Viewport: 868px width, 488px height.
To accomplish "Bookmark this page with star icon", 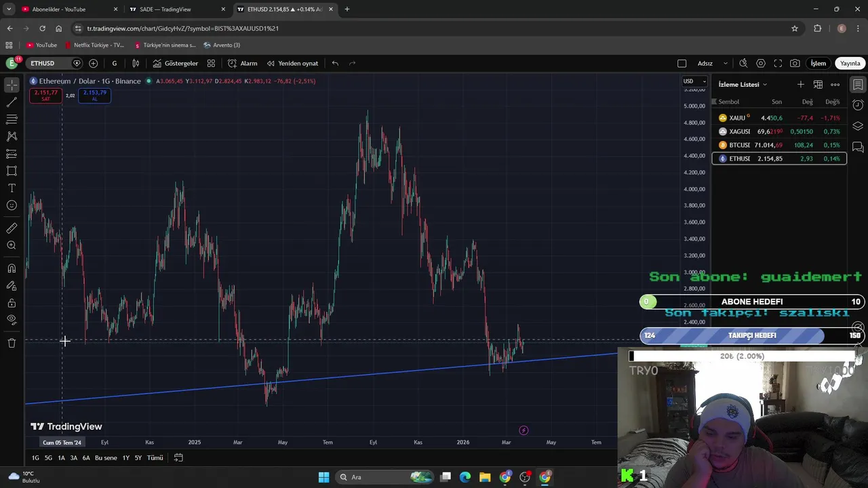I will pyautogui.click(x=795, y=28).
